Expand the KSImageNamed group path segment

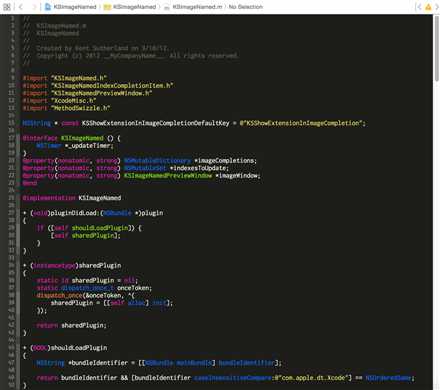point(134,7)
